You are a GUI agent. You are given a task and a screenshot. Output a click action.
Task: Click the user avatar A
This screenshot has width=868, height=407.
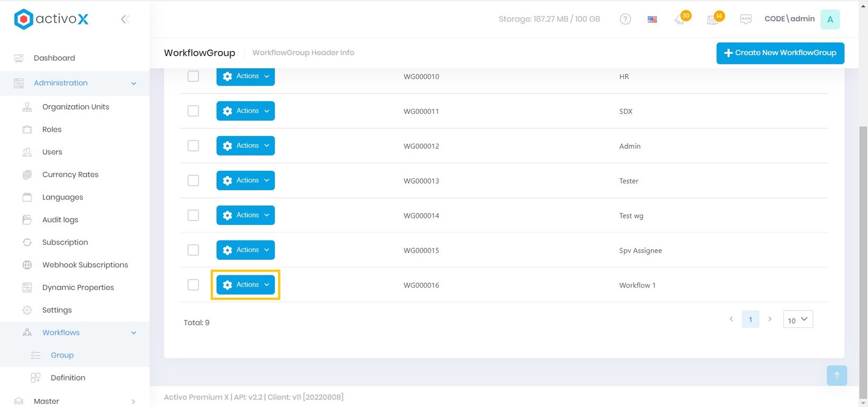pos(830,20)
